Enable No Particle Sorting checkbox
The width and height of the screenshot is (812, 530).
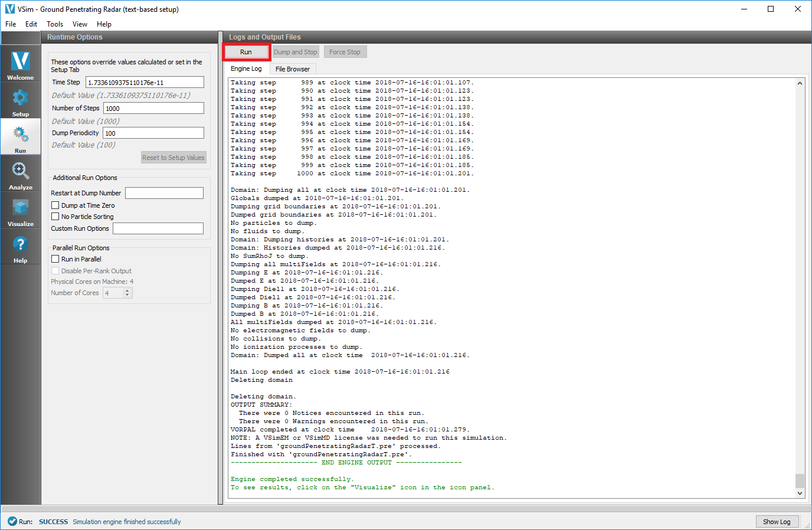pyautogui.click(x=55, y=217)
